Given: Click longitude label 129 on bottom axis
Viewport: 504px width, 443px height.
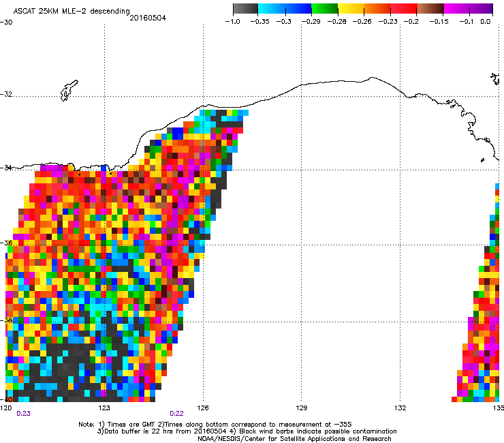Looking at the screenshot, I should pyautogui.click(x=301, y=408).
